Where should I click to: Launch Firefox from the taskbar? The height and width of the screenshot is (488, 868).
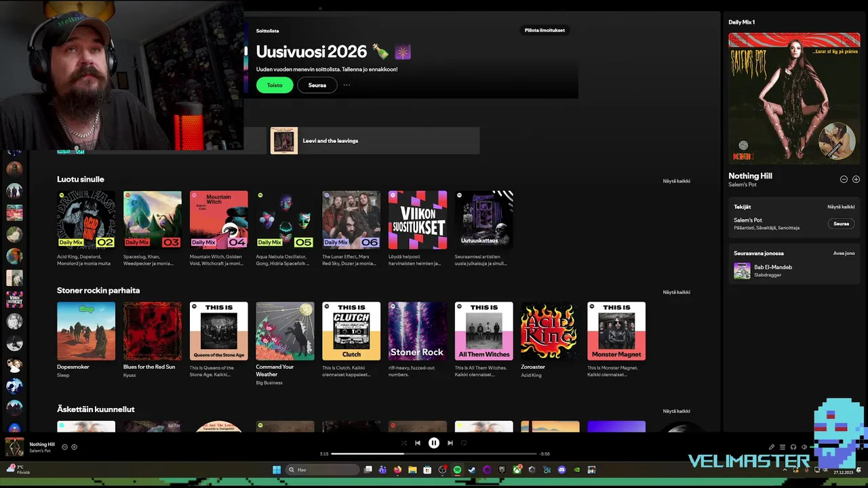[x=397, y=470]
